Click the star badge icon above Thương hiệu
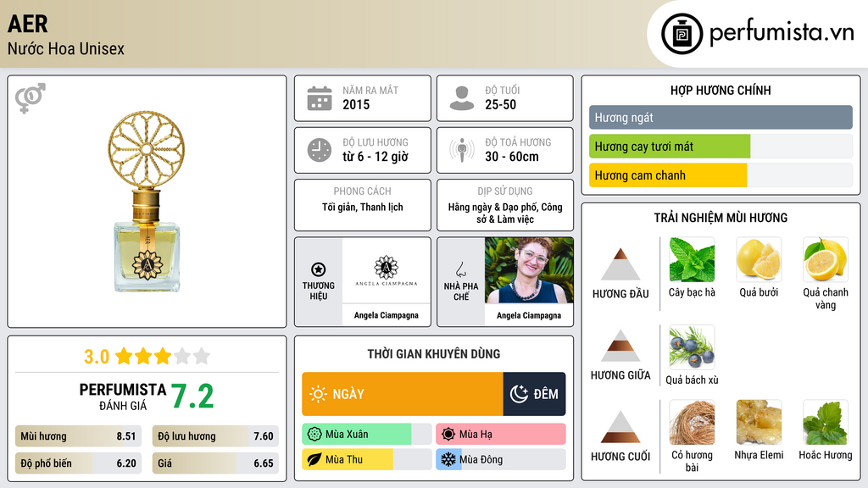 pyautogui.click(x=319, y=269)
